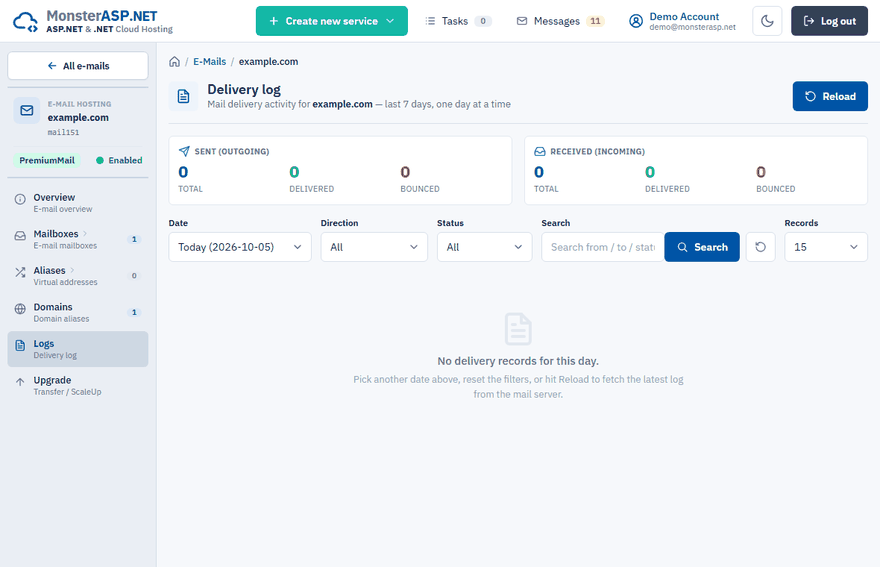
Task: Reset filters with circular arrow button
Action: (760, 247)
